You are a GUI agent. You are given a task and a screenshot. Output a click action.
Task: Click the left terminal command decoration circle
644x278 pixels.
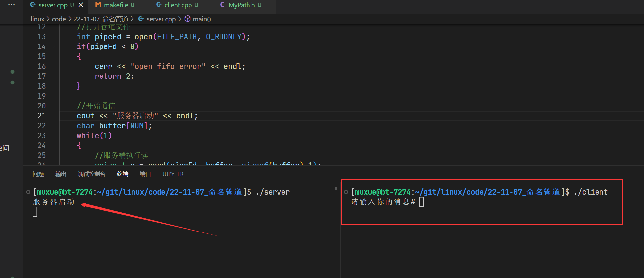click(28, 192)
